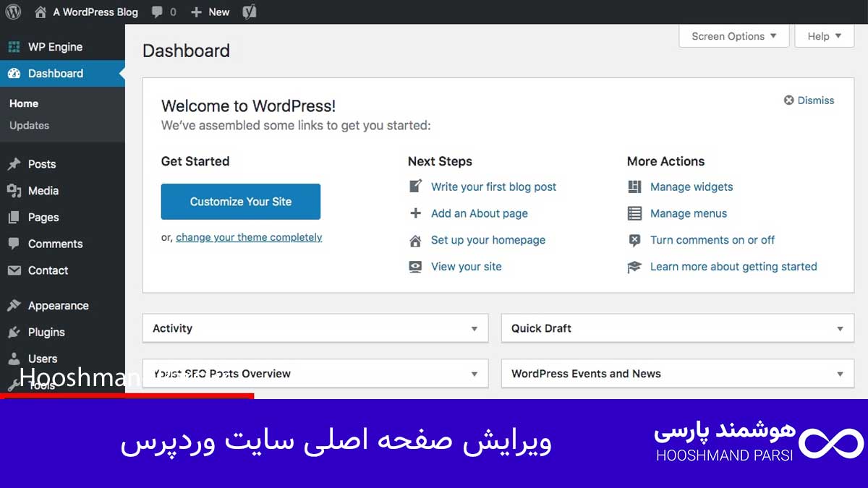Click the comment-off icon beside Turn comments on or off
868x488 pixels.
(x=634, y=240)
